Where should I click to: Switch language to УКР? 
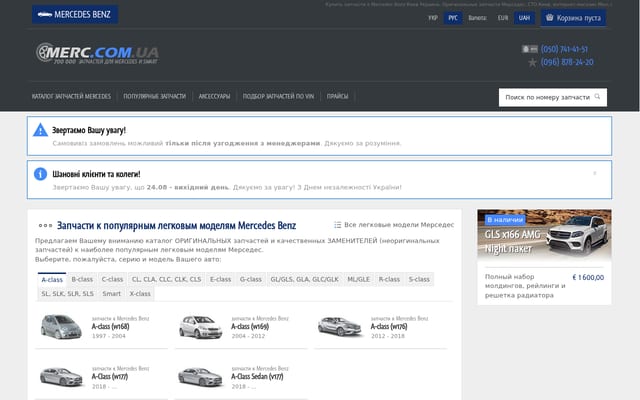(x=433, y=18)
